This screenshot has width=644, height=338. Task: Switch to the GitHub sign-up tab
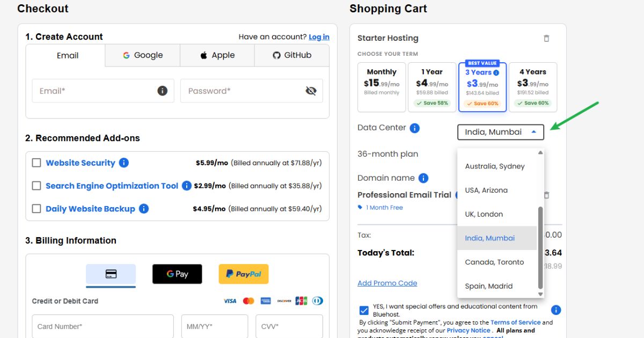[x=292, y=55]
